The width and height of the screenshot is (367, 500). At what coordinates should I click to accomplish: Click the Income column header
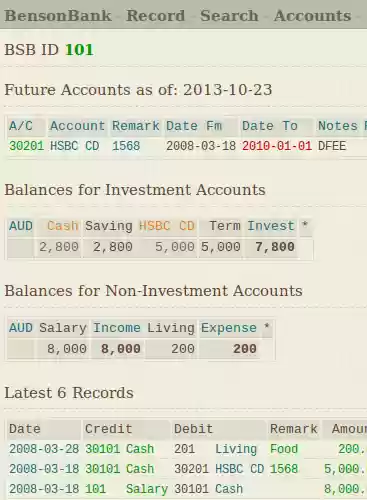[x=117, y=328]
